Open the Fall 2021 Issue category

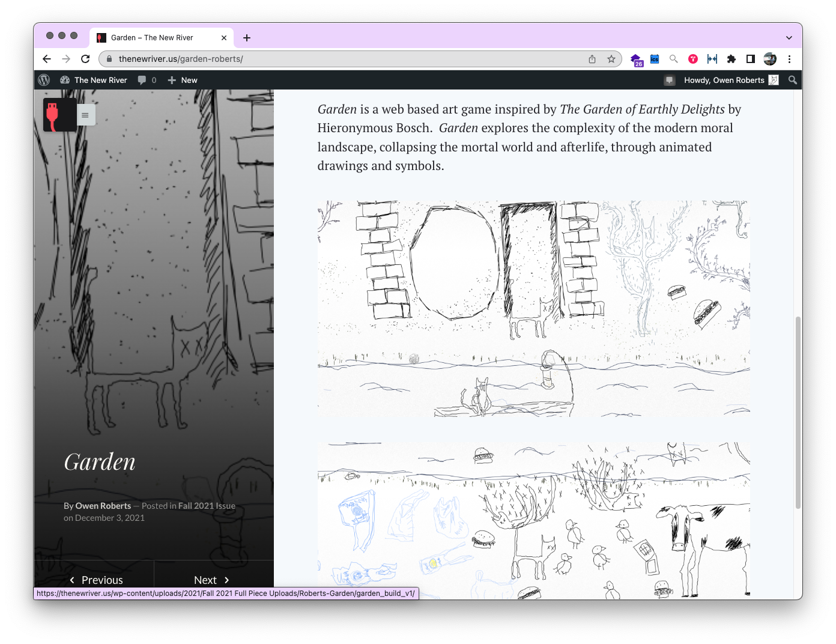click(207, 506)
